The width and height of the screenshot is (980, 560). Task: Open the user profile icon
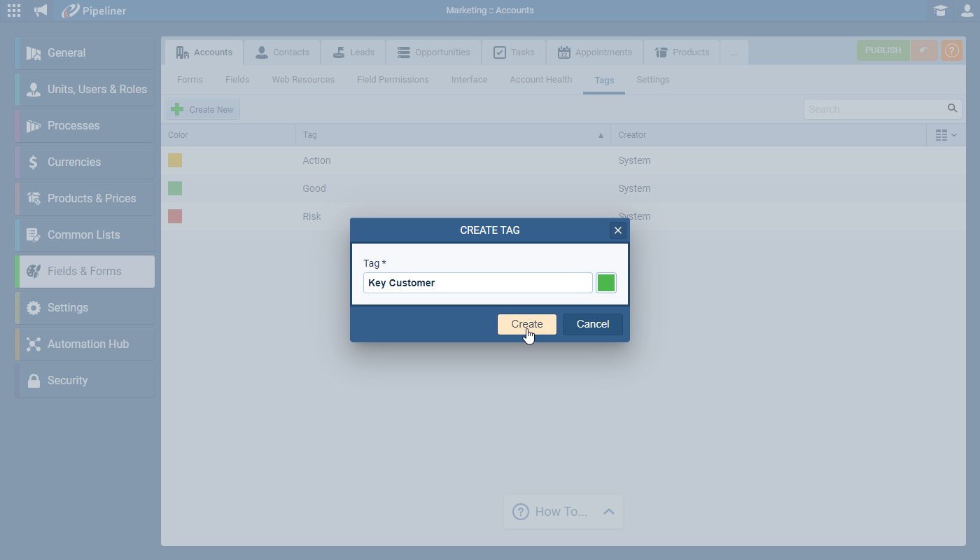tap(967, 10)
